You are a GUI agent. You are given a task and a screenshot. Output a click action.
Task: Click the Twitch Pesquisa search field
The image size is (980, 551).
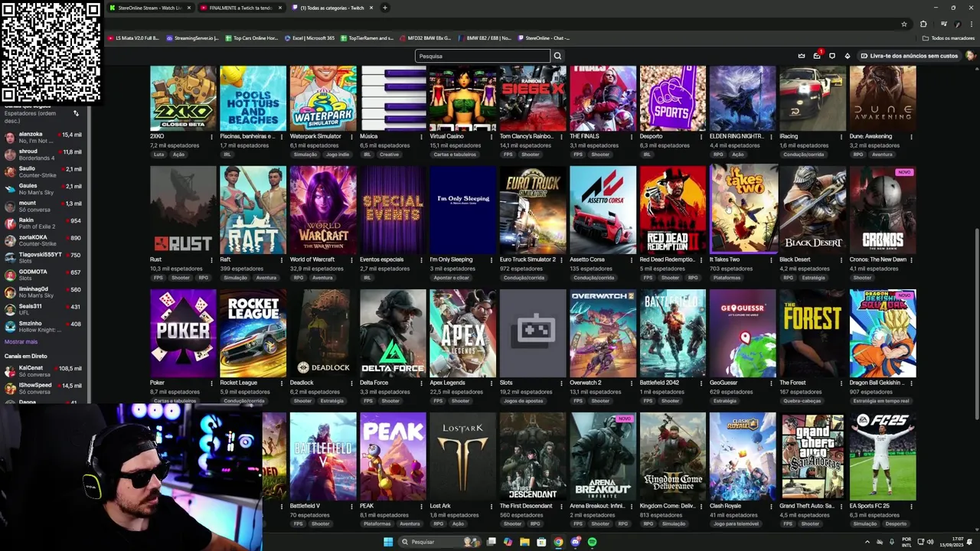click(x=482, y=56)
